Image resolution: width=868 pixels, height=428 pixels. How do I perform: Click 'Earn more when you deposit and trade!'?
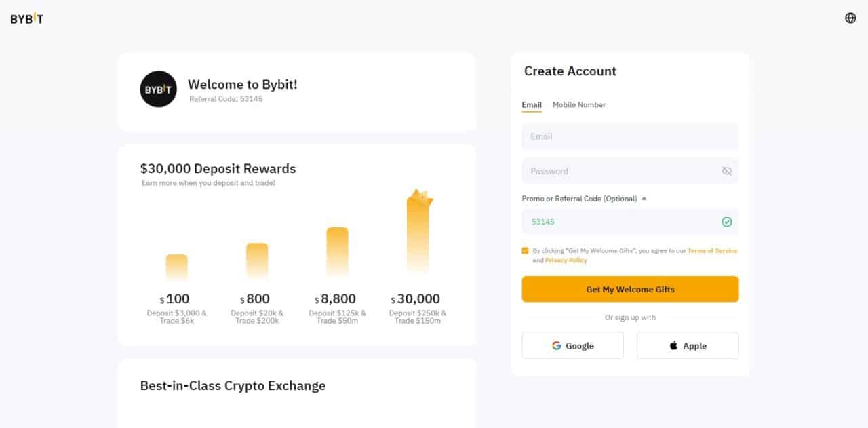[x=208, y=183]
